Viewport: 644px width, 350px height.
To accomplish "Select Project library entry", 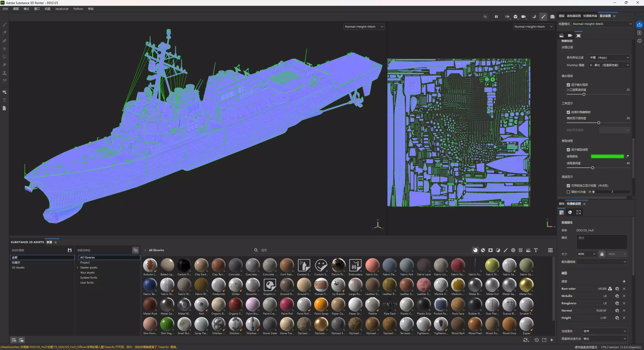I will point(85,262).
